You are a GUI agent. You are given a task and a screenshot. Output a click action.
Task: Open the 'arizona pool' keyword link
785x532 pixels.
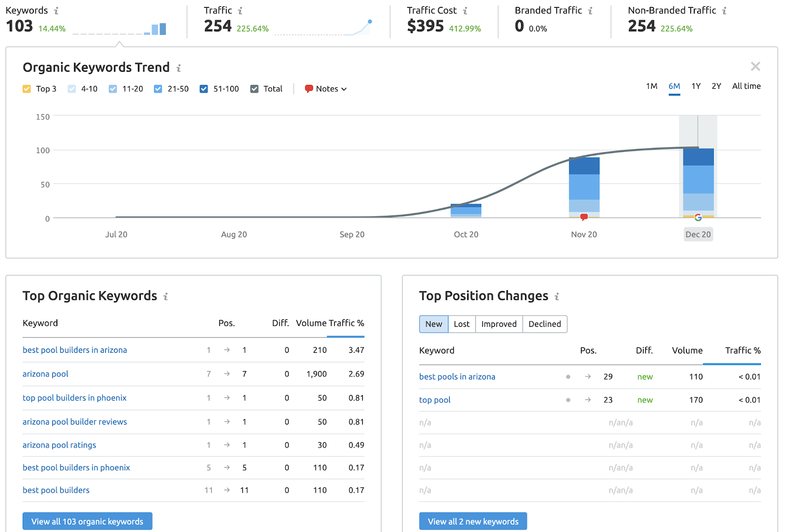(45, 374)
